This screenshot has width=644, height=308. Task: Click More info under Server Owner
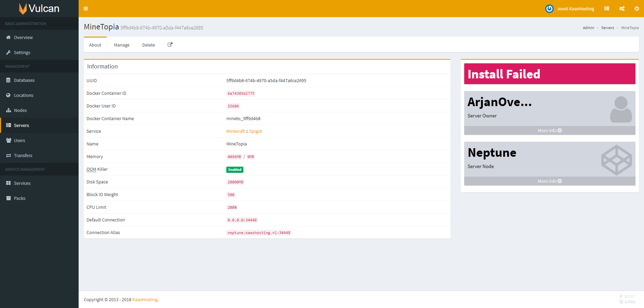pos(549,131)
